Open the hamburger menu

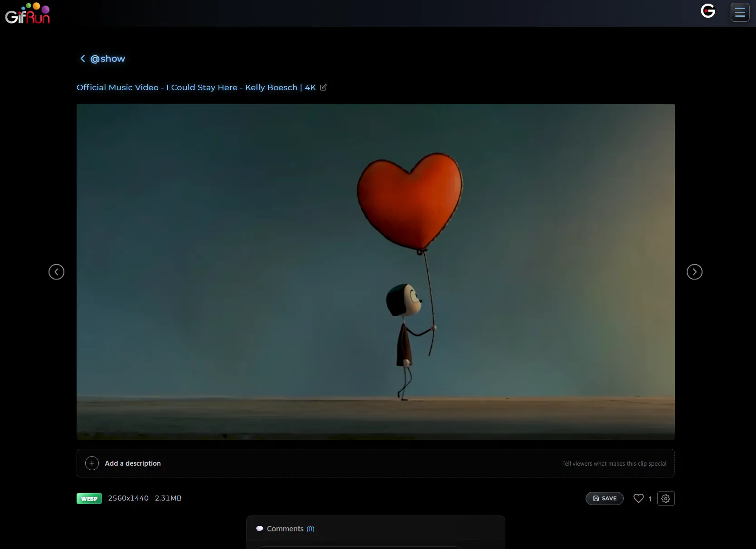pyautogui.click(x=740, y=12)
